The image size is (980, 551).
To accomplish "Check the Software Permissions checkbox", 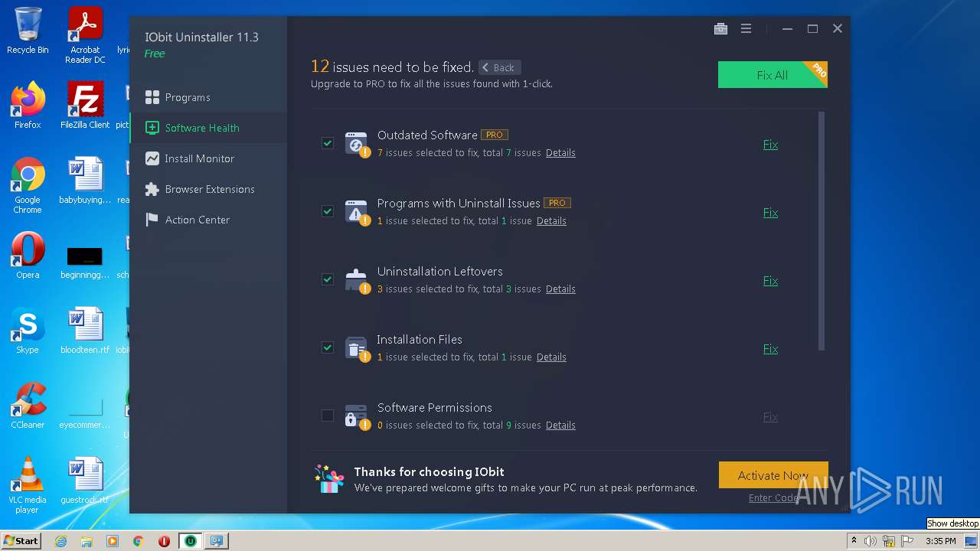I will pyautogui.click(x=328, y=416).
